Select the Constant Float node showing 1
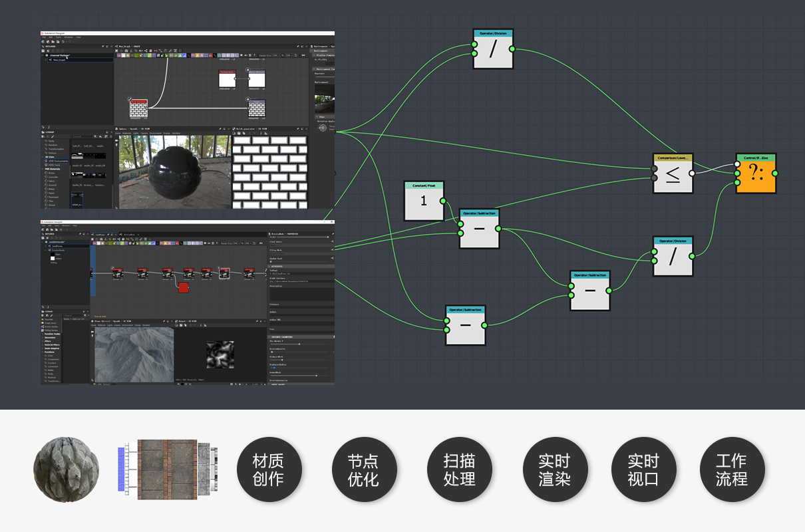This screenshot has height=532, width=805. point(424,201)
